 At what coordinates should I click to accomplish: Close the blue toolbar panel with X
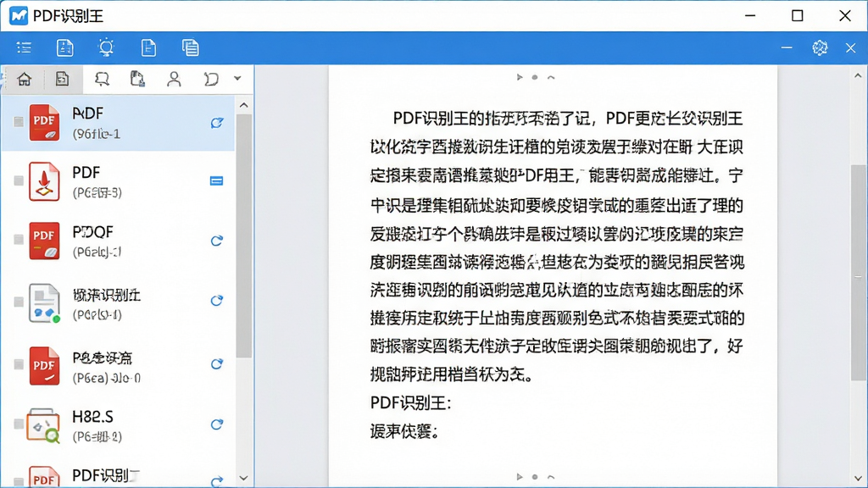point(851,48)
